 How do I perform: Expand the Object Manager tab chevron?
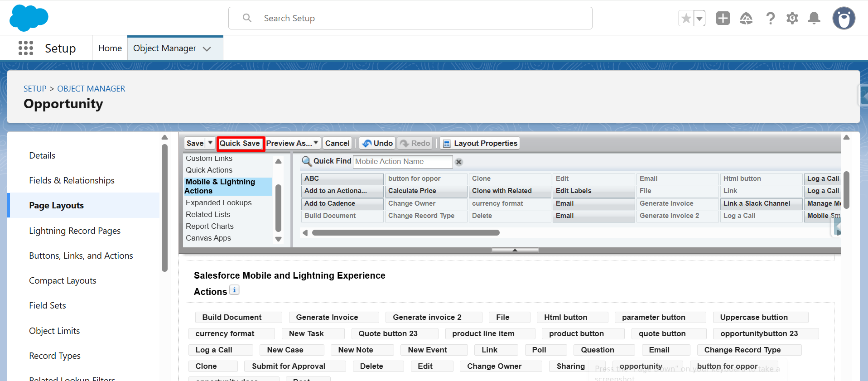point(207,49)
